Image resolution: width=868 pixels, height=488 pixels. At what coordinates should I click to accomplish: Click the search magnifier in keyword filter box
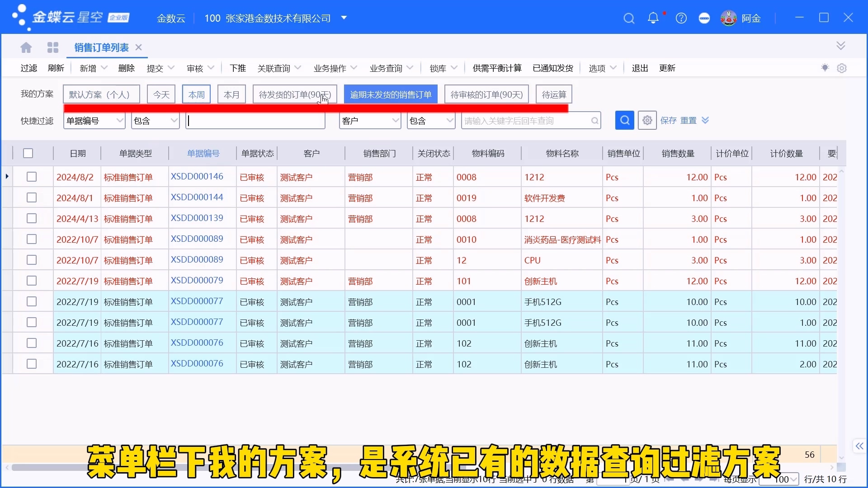tap(594, 120)
